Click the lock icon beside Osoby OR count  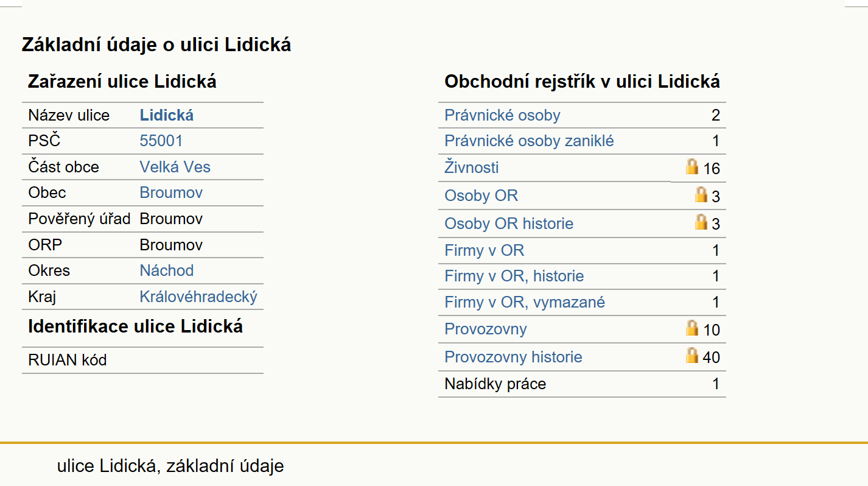[701, 195]
